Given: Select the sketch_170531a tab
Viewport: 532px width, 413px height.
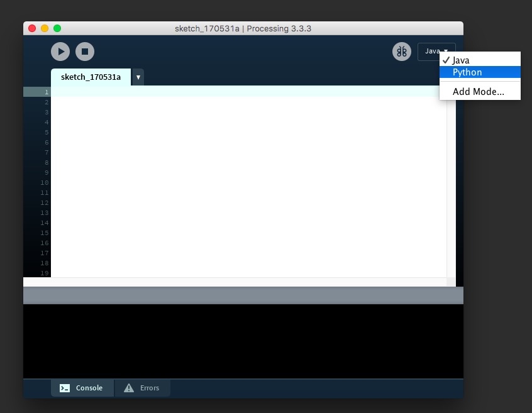Looking at the screenshot, I should 91,77.
